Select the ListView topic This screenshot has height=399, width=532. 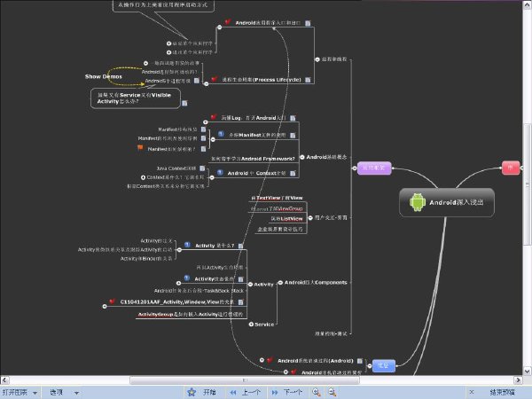pyautogui.click(x=286, y=219)
